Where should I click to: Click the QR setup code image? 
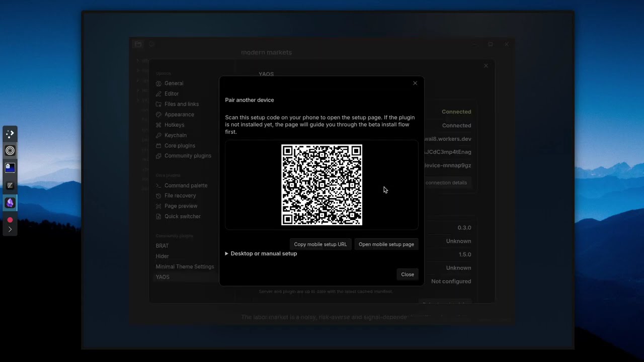321,185
